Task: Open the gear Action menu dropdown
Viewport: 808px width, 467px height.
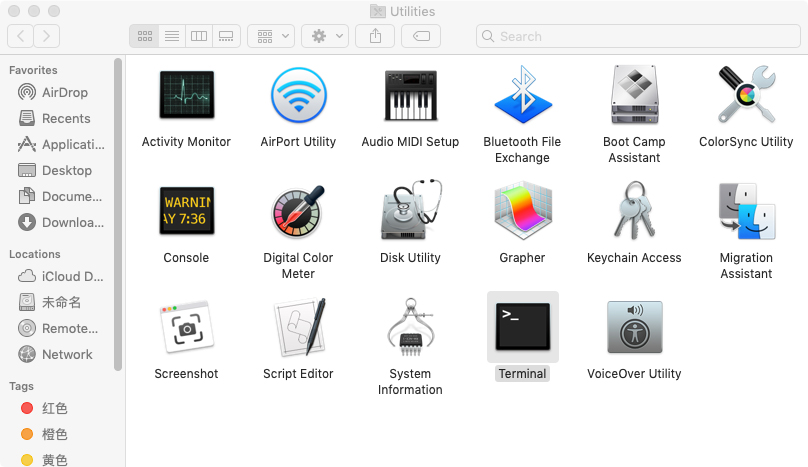Action: coord(327,36)
